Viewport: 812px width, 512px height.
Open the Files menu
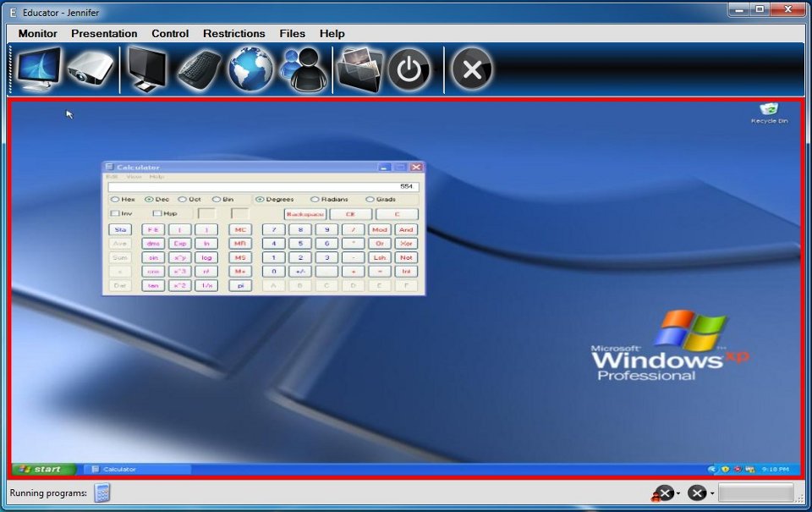tap(292, 34)
